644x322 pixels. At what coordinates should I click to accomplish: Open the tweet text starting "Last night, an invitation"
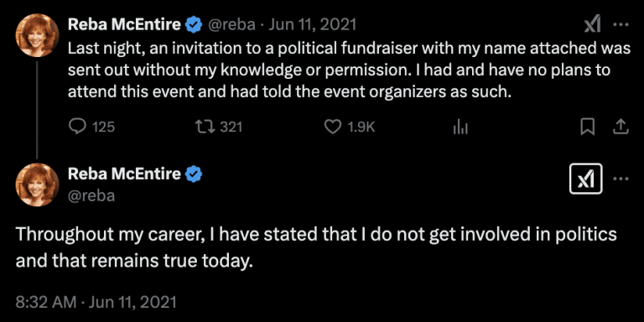pos(349,70)
